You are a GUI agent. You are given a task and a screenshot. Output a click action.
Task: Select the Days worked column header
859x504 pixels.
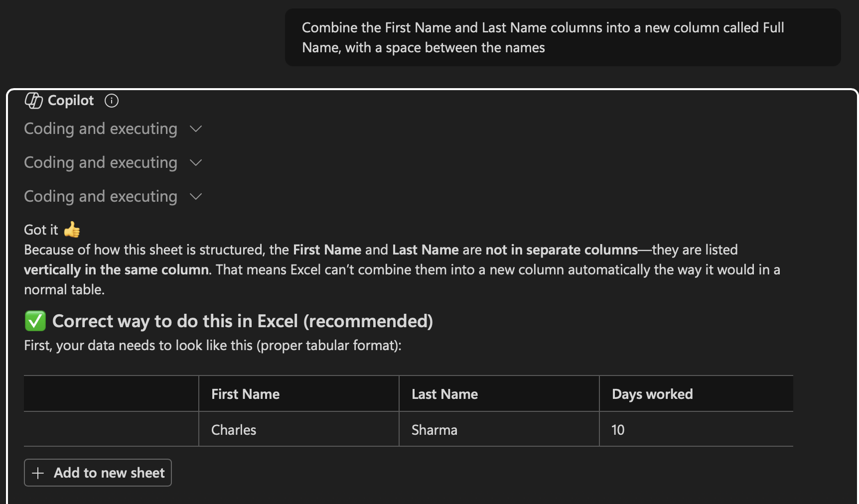pos(697,394)
